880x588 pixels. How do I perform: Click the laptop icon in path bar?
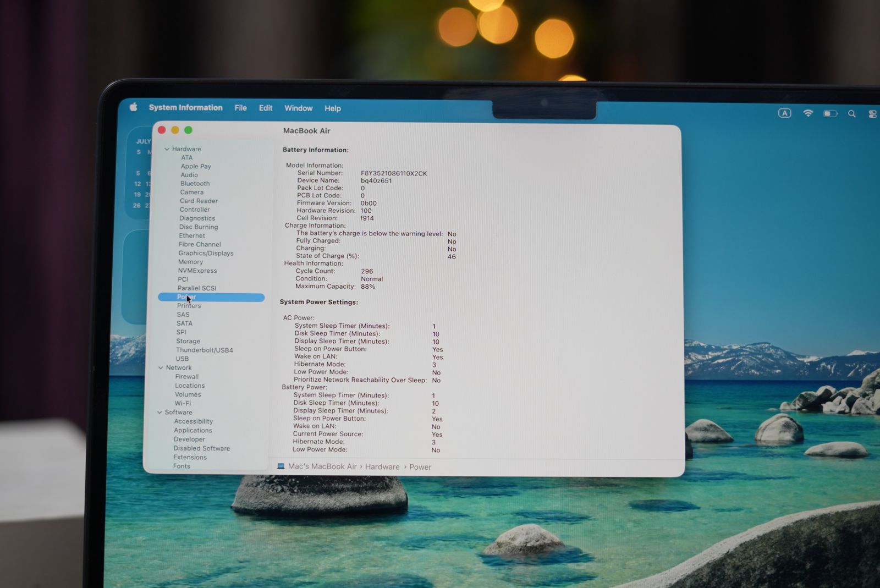281,466
